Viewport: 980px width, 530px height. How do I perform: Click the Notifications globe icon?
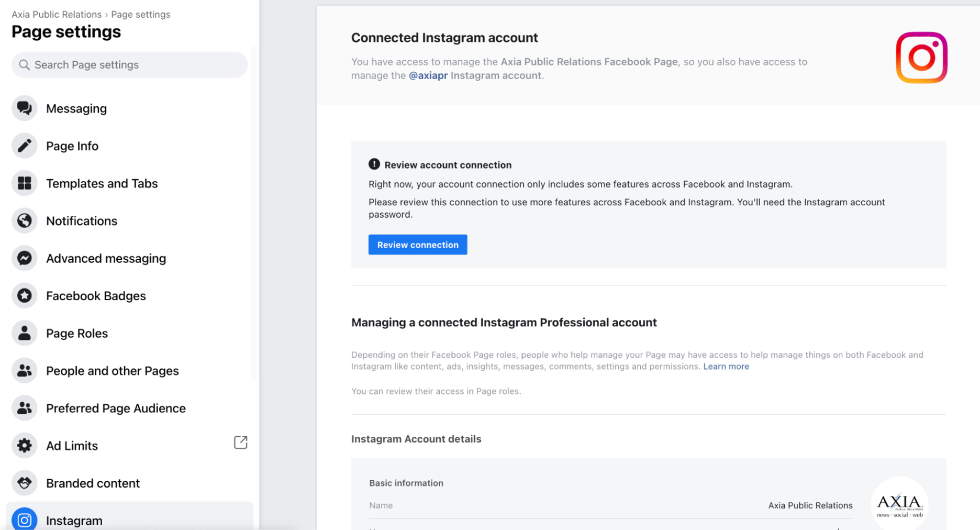click(x=24, y=220)
